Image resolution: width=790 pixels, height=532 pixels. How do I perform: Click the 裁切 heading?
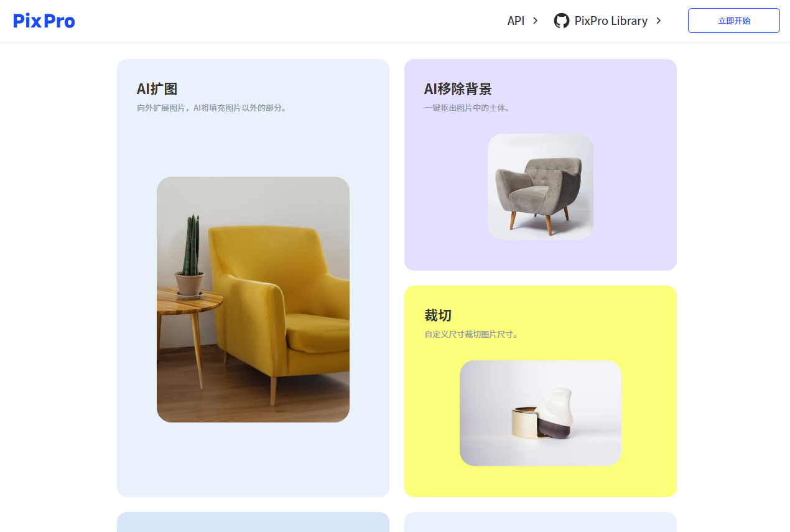click(438, 315)
